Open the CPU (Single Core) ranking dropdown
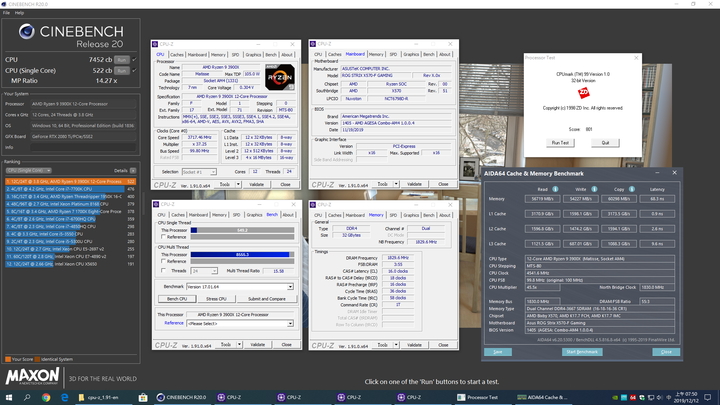This screenshot has height=405, width=720. pos(28,170)
